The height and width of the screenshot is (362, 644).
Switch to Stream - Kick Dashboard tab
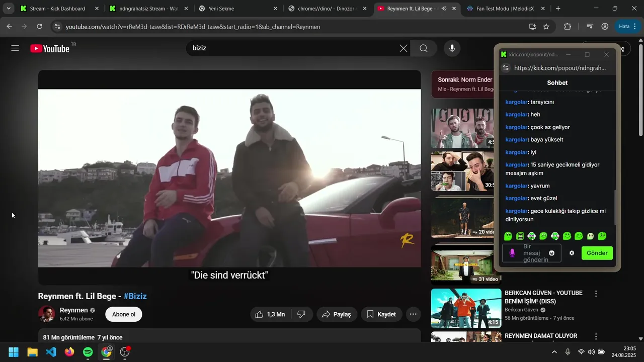(59, 9)
